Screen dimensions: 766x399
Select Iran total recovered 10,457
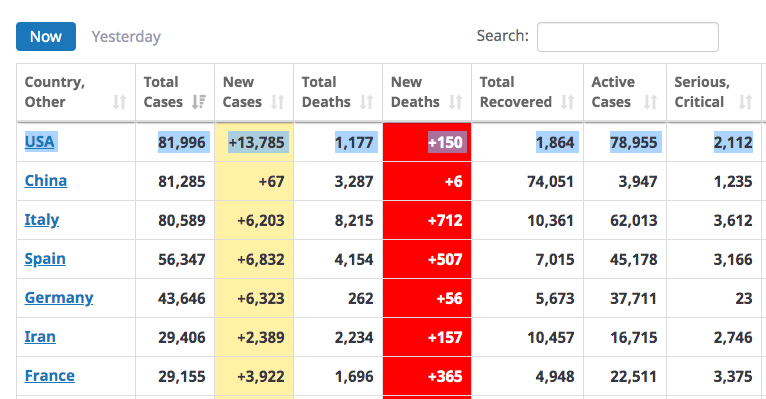coord(551,337)
